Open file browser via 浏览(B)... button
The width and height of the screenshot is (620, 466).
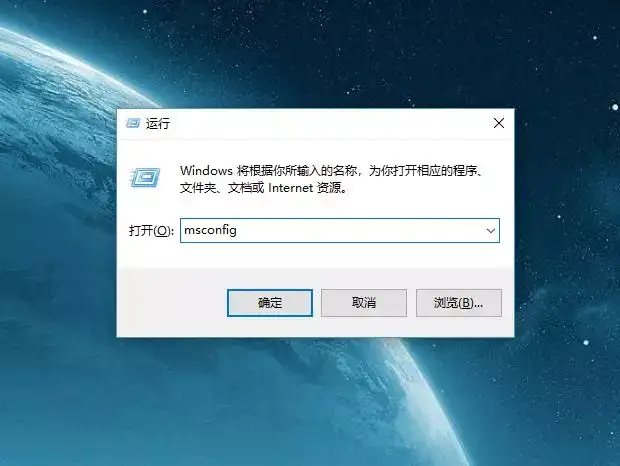459,303
